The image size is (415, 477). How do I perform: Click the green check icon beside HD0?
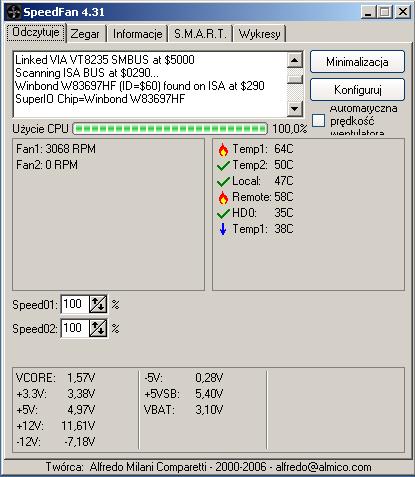223,213
